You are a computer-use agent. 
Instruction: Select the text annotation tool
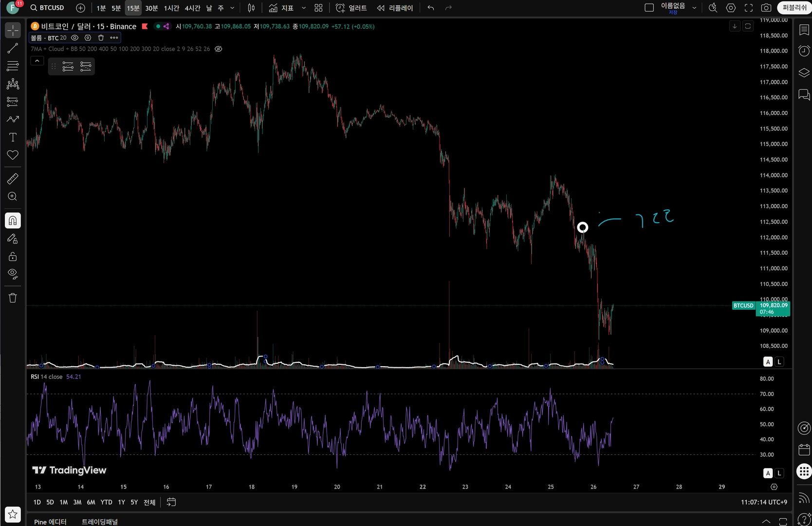tap(13, 137)
